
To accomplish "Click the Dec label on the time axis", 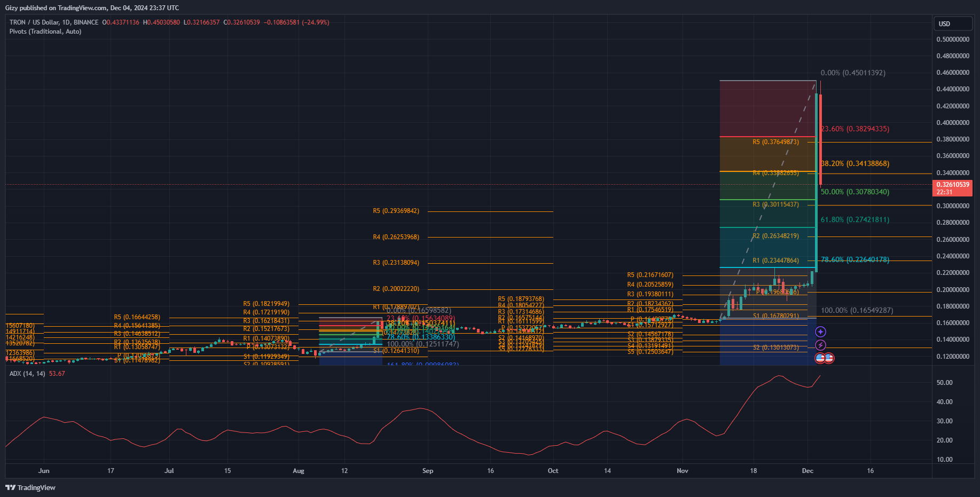I will tap(807, 471).
